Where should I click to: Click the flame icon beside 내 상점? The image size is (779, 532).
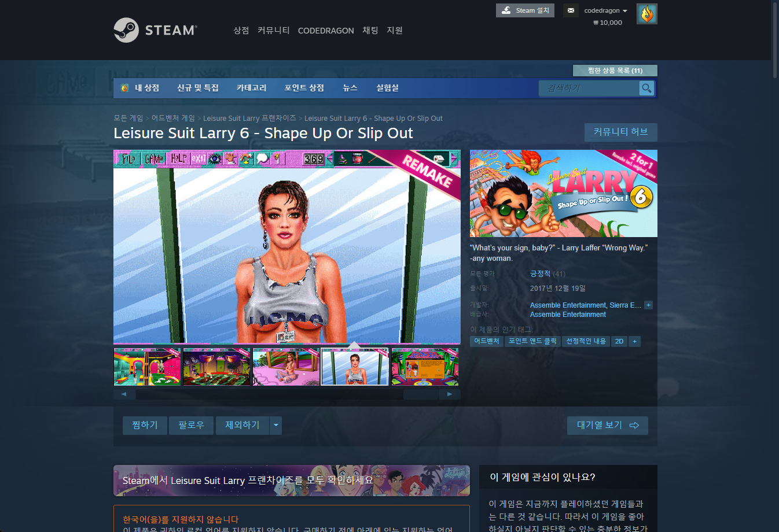[x=124, y=88]
